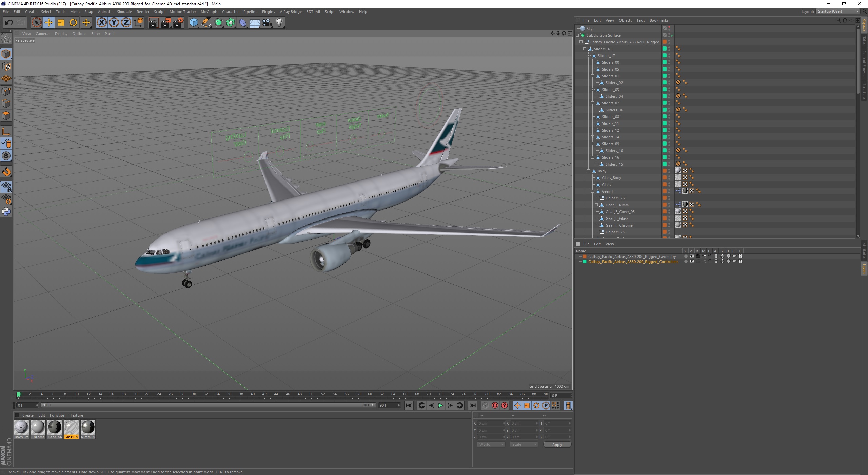Collapse the Sliders_17 tree node
868x475 pixels.
click(589, 55)
